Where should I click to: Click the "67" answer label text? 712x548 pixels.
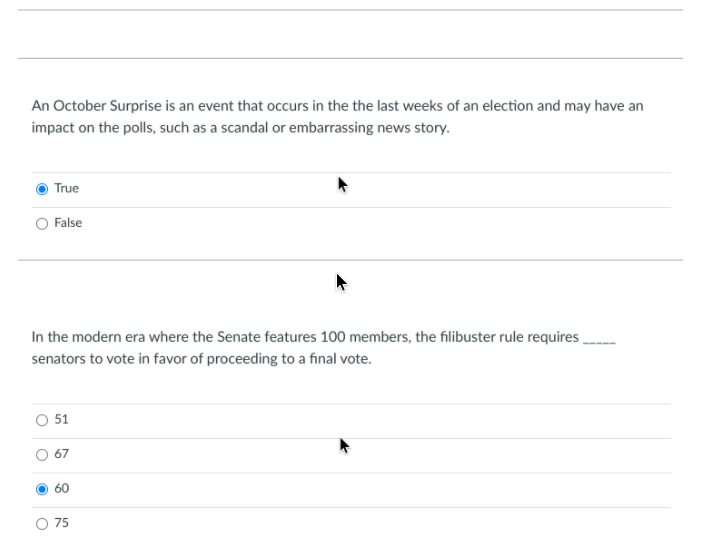[61, 454]
